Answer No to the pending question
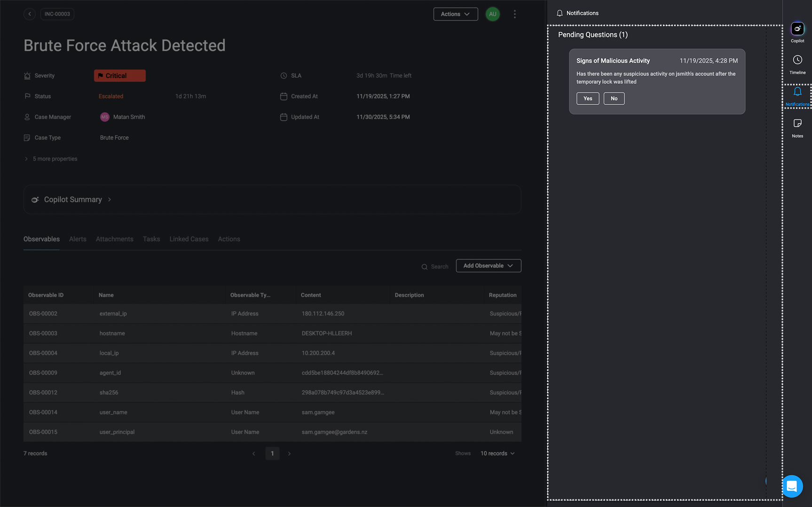The image size is (812, 507). coord(614,99)
